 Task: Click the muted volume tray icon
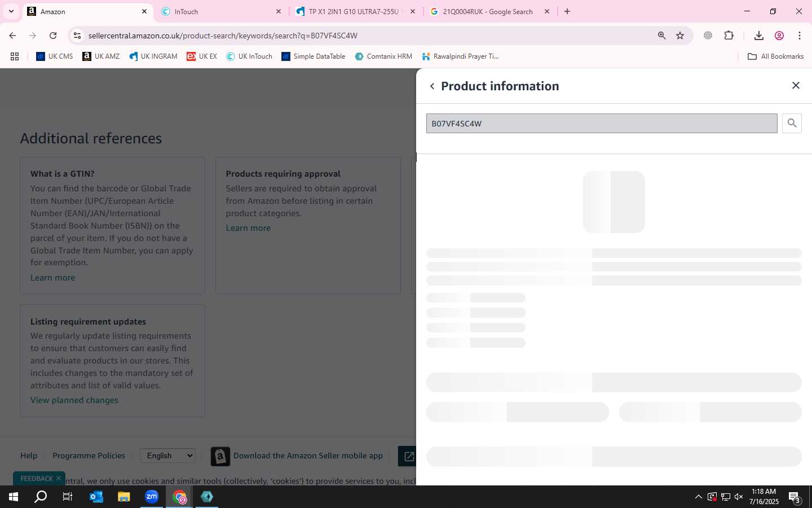[x=739, y=497]
